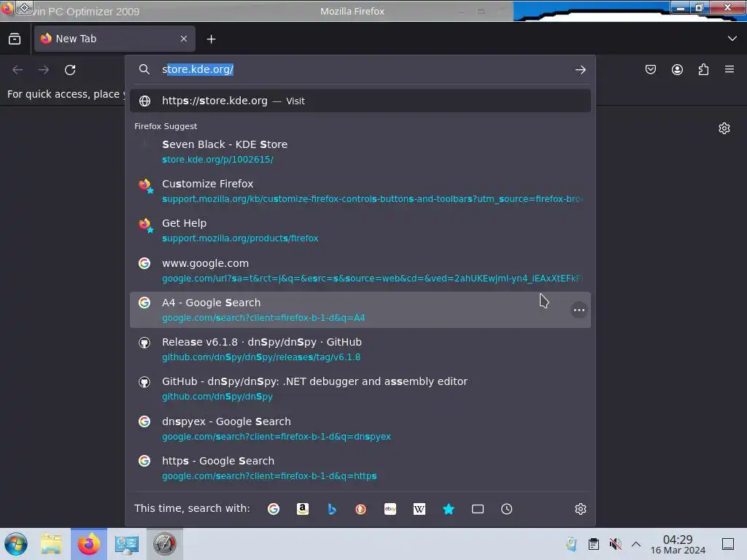Open the clipboard tray icon
This screenshot has height=560, width=747.
[594, 544]
